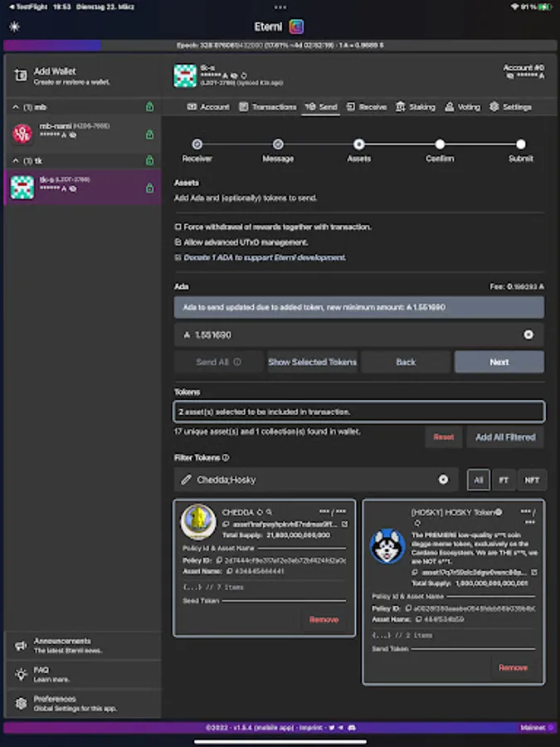
Task: Toggle donate 1 ADA to Eternl checkbox
Action: (178, 257)
